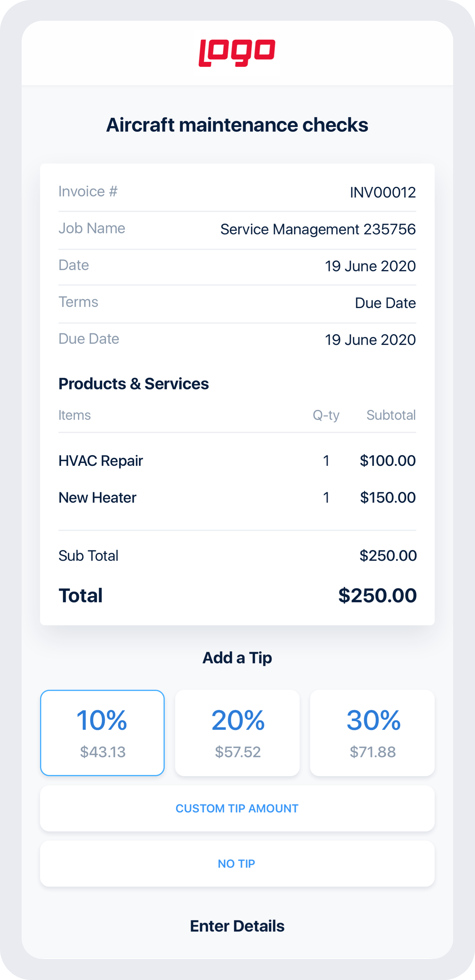Click the HVAC Repair line item
Screen dimensions: 475x980
(101, 461)
